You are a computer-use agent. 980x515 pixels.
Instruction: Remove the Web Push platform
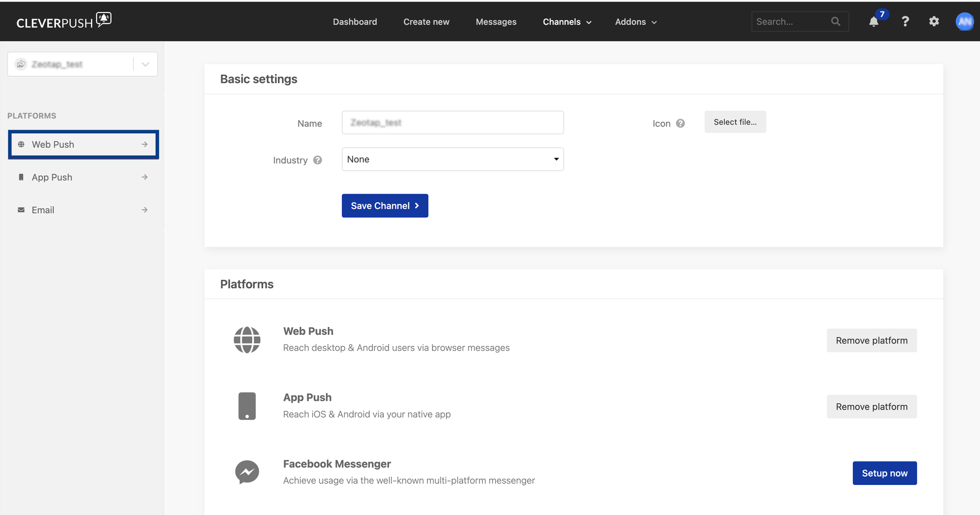pos(871,340)
